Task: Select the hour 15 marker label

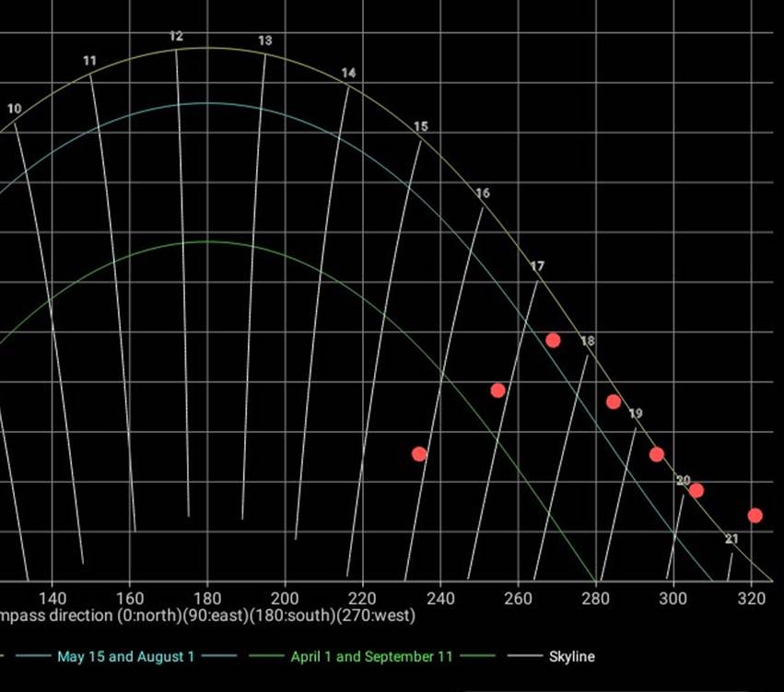Action: pos(420,126)
